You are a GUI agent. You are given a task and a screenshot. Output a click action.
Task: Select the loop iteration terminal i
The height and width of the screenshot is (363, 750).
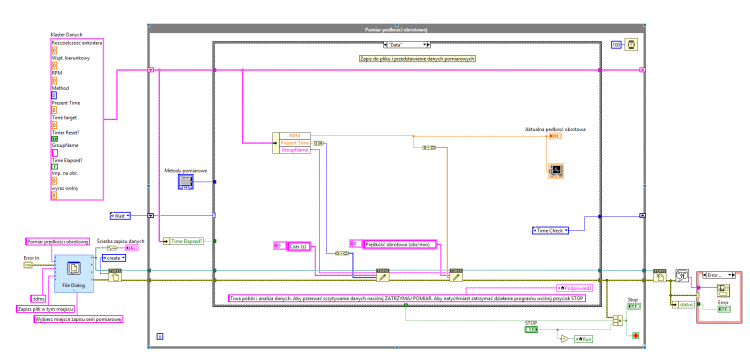[x=160, y=337]
